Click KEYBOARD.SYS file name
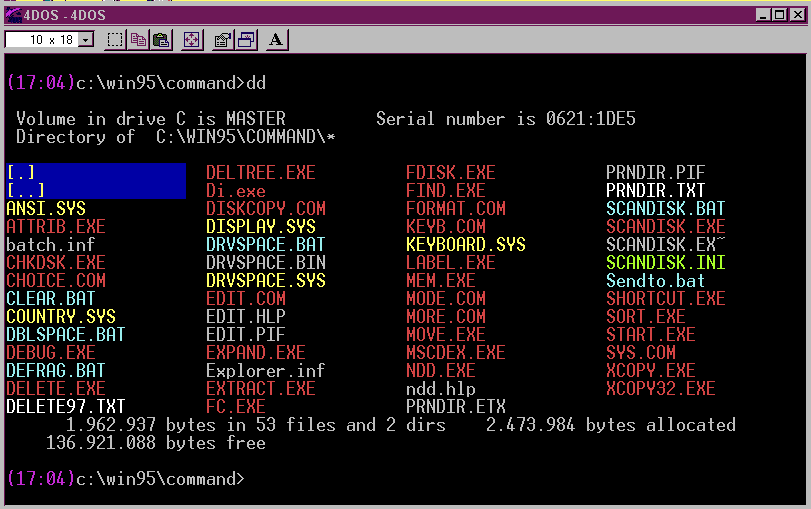This screenshot has height=509, width=811. (466, 244)
